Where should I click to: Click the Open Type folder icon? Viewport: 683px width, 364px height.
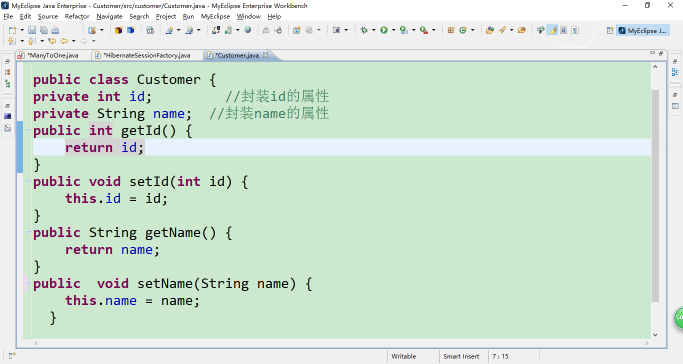tap(490, 30)
